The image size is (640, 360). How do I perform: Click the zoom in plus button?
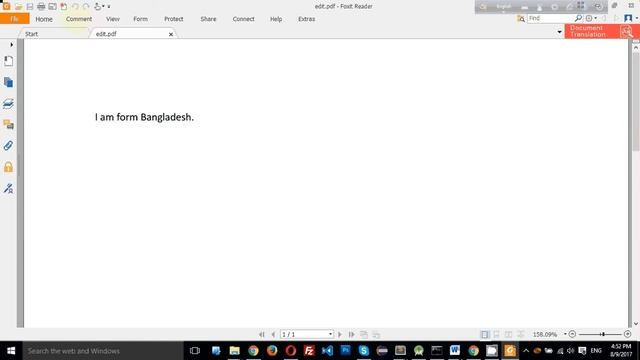coord(627,334)
